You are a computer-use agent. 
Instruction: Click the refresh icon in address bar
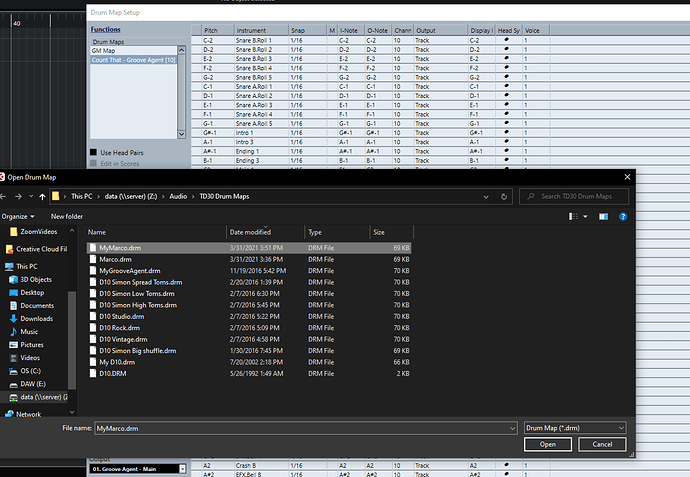tap(504, 197)
